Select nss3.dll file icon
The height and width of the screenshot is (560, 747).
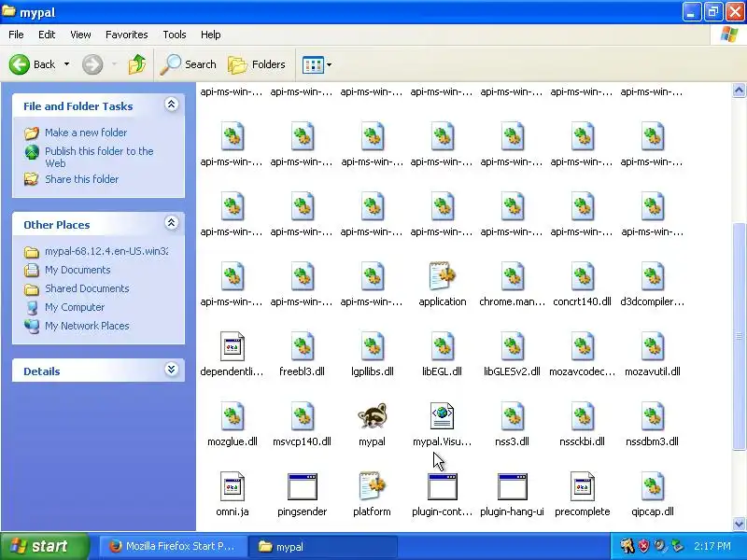point(512,416)
